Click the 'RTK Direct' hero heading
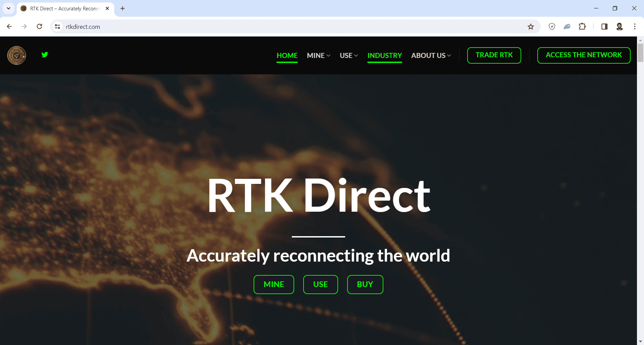The height and width of the screenshot is (345, 644). point(319,196)
